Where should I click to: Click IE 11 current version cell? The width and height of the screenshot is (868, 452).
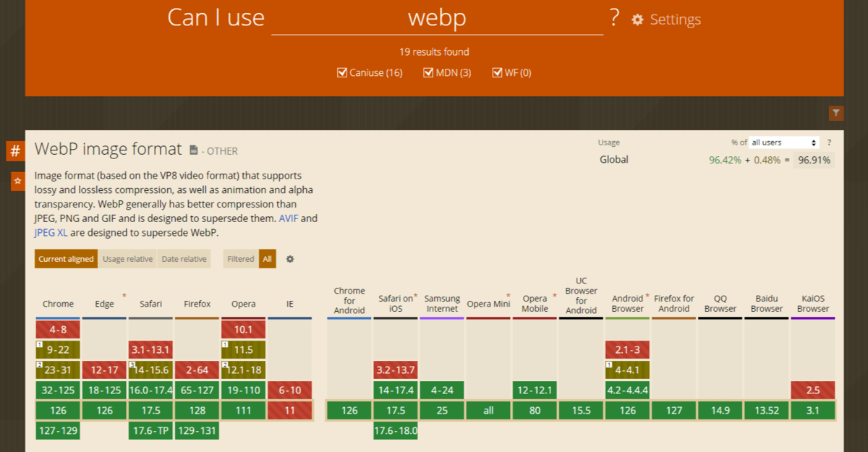tap(290, 411)
